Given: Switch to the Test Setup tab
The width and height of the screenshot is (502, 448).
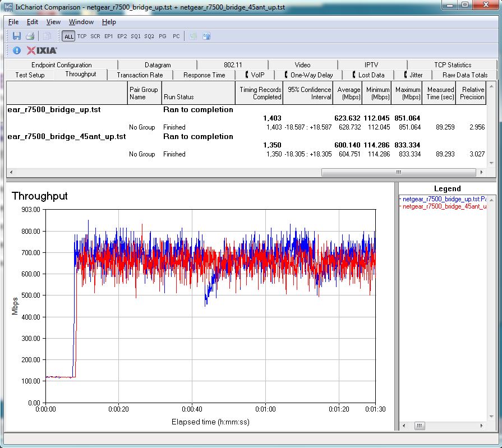Looking at the screenshot, I should pos(30,75).
